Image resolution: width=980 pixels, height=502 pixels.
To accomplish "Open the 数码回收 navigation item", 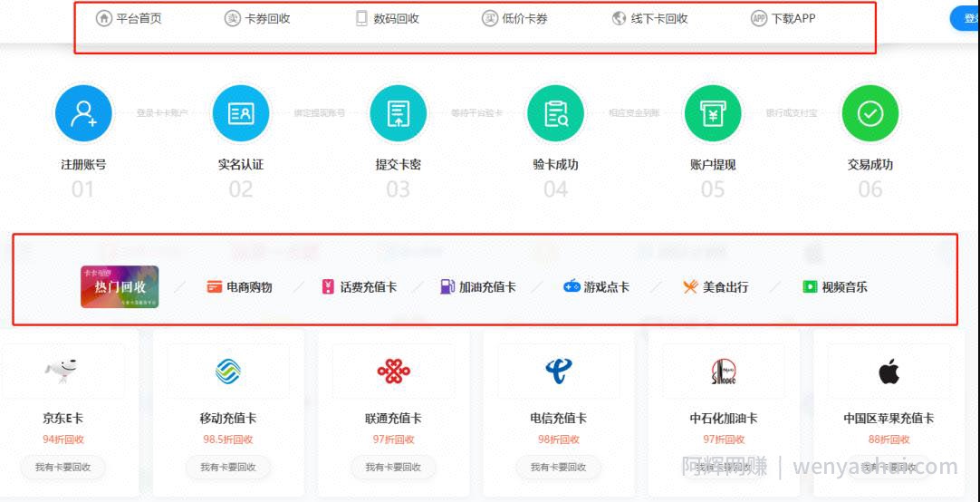I will [x=396, y=19].
